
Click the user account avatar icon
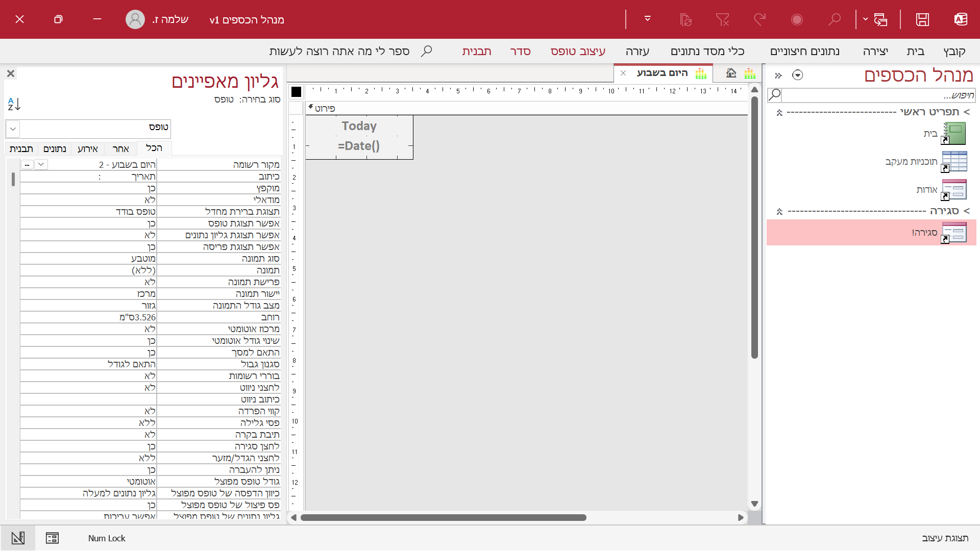pyautogui.click(x=135, y=19)
